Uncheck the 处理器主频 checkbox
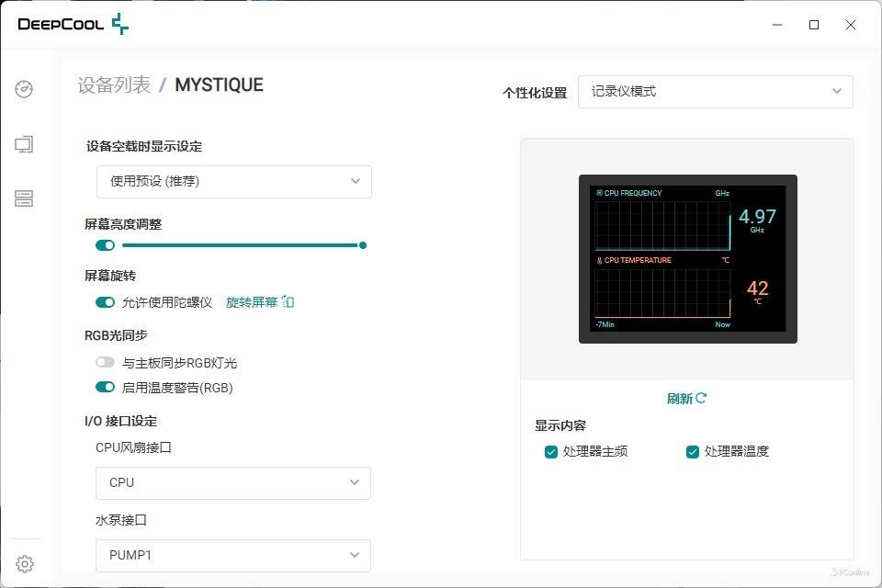Screen dimensions: 882x588 pos(550,452)
